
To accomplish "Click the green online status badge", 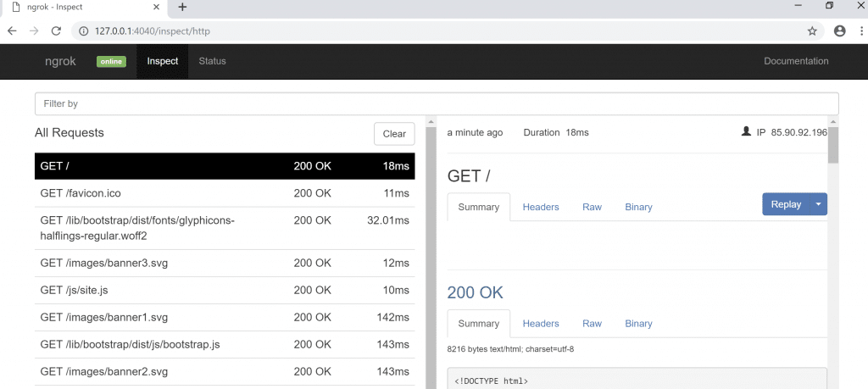I will pos(111,61).
